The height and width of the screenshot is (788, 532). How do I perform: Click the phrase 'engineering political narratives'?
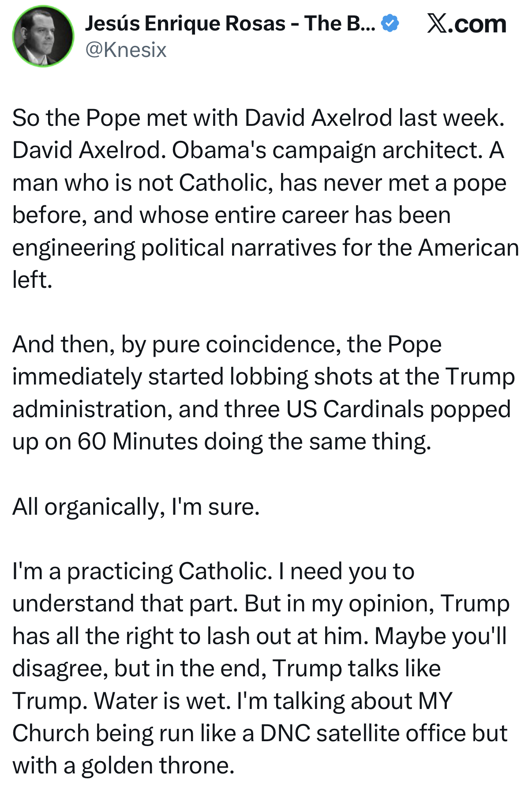[x=173, y=248]
